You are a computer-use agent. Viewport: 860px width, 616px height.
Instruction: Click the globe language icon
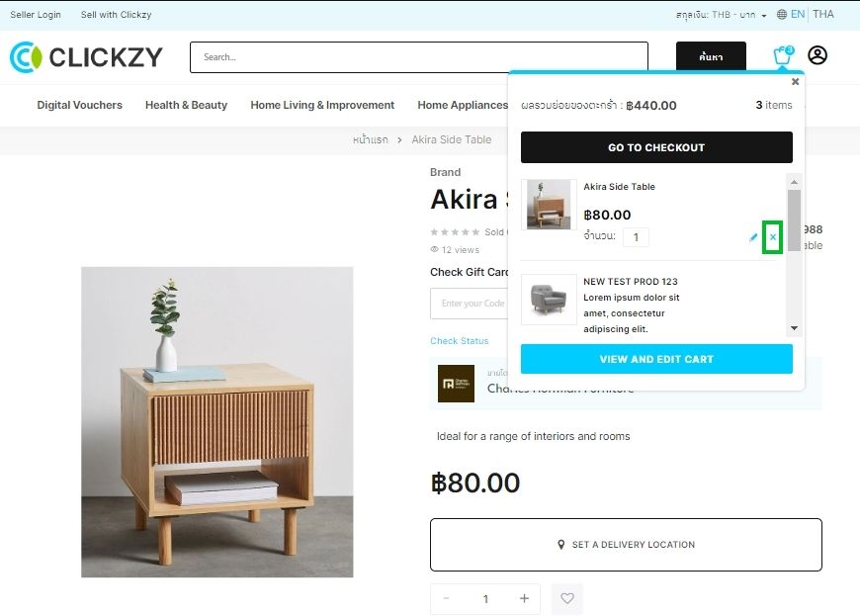[782, 15]
